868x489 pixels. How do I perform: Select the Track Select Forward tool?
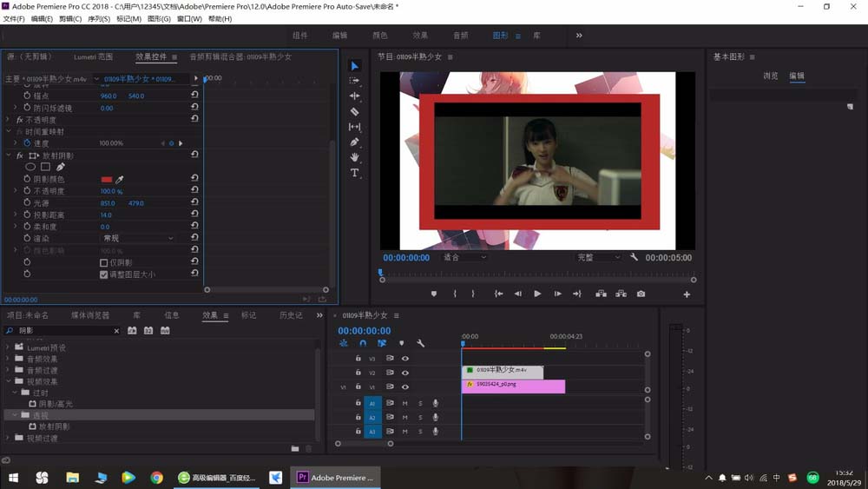pyautogui.click(x=355, y=81)
